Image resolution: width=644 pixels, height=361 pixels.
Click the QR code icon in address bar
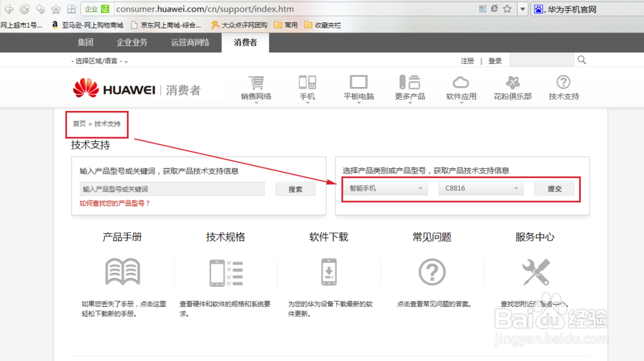482,8
